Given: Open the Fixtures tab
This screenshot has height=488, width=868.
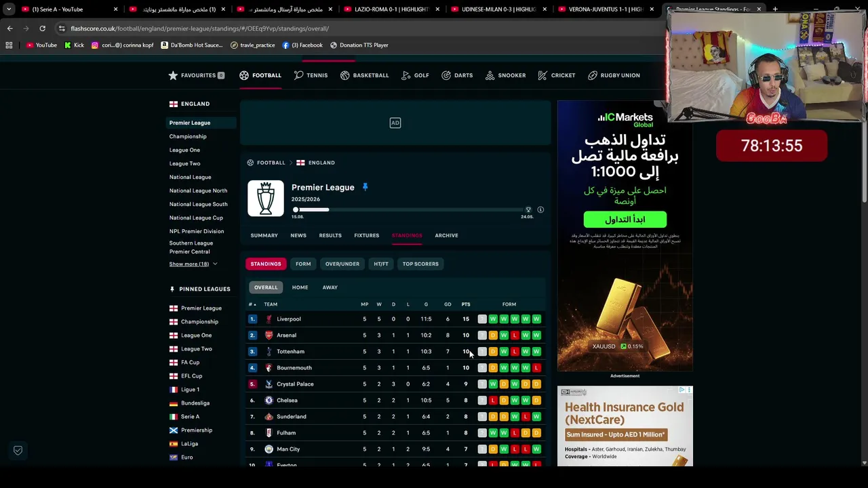Looking at the screenshot, I should coord(366,235).
